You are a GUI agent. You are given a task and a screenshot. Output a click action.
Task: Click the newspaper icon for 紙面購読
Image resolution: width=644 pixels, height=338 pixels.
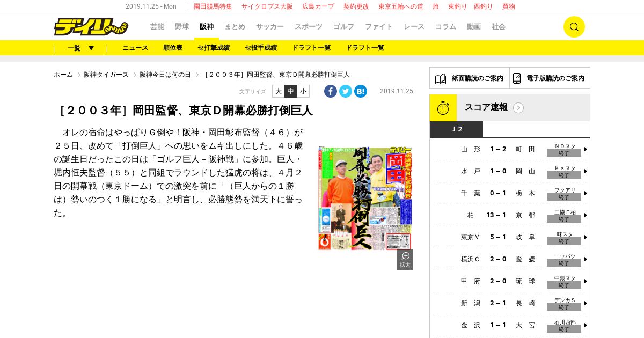coord(441,78)
